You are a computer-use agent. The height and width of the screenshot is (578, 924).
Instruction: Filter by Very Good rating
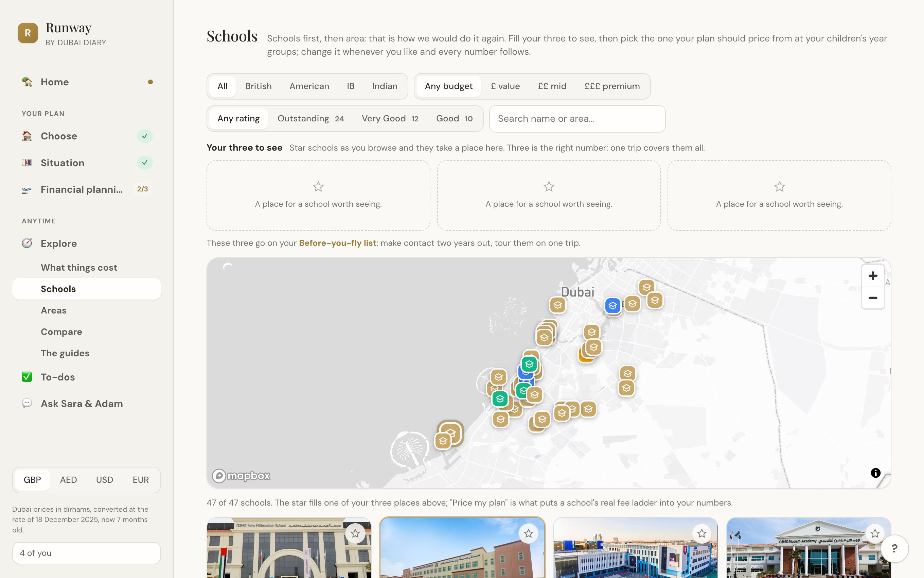[390, 119]
